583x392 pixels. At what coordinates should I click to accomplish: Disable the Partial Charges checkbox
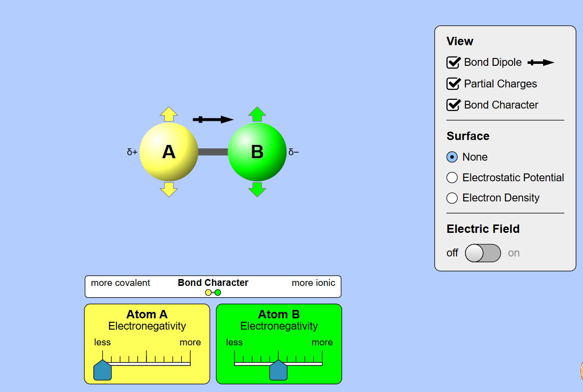click(453, 84)
